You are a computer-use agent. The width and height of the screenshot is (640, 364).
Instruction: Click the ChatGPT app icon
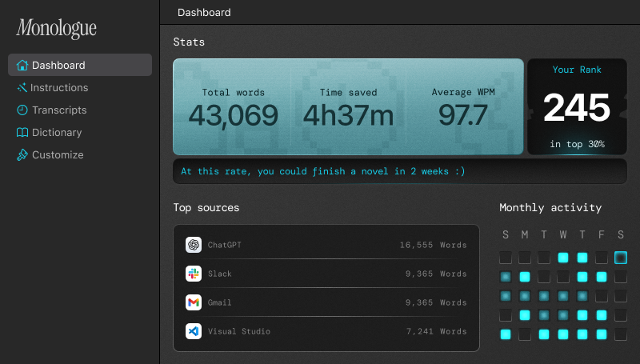tap(193, 245)
